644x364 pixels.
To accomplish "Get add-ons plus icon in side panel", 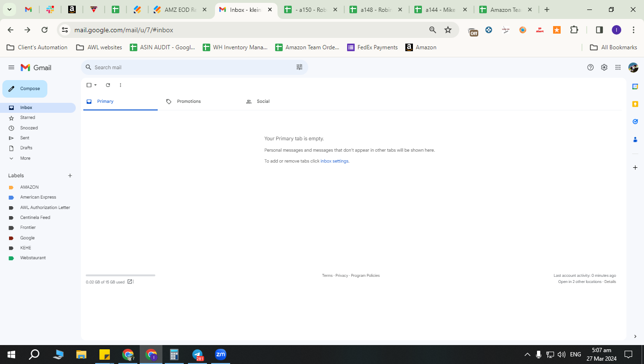I will (635, 167).
